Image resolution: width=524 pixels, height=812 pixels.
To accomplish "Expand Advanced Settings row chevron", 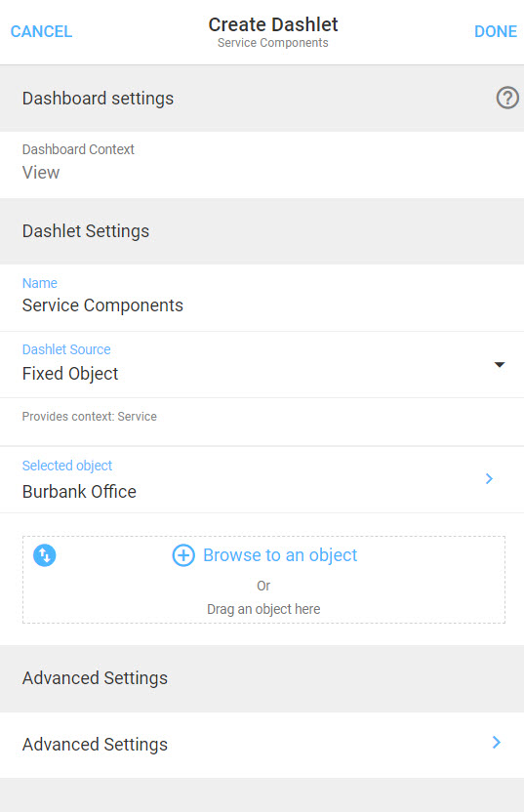I will point(496,743).
